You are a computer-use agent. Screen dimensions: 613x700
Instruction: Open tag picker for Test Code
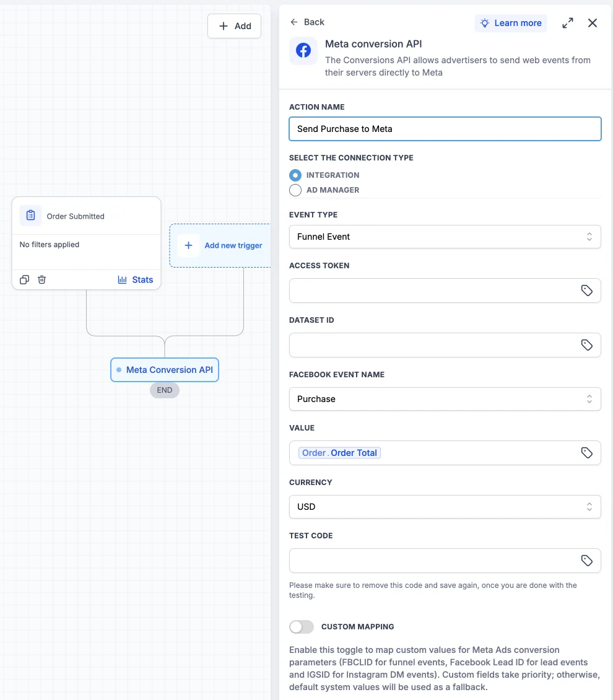(x=586, y=561)
